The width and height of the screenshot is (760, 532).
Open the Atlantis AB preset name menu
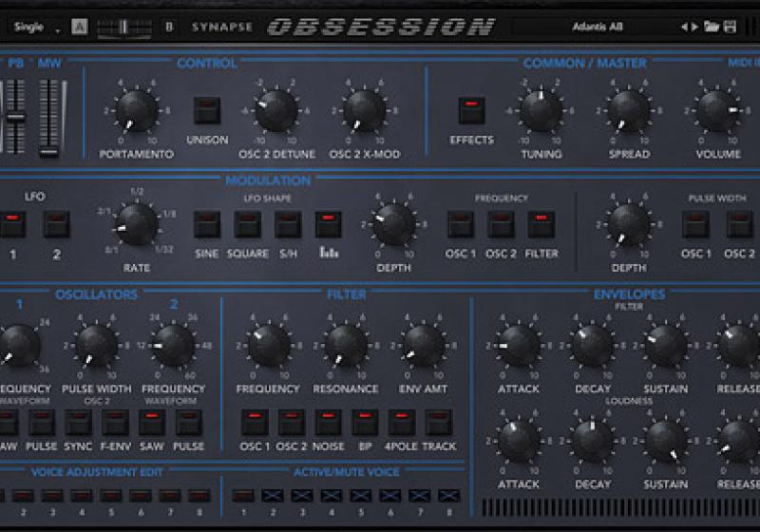tap(598, 27)
